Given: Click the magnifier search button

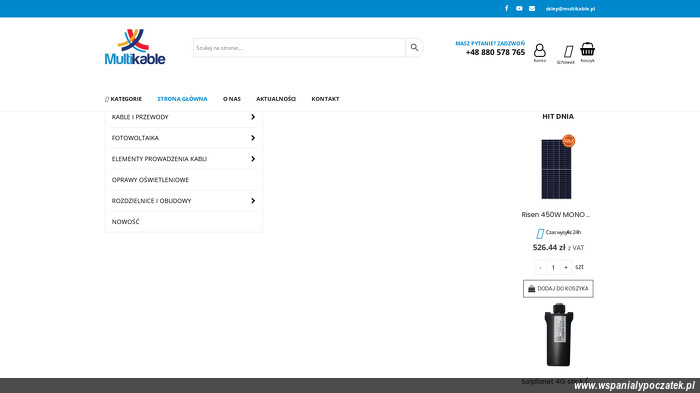Looking at the screenshot, I should pos(414,47).
